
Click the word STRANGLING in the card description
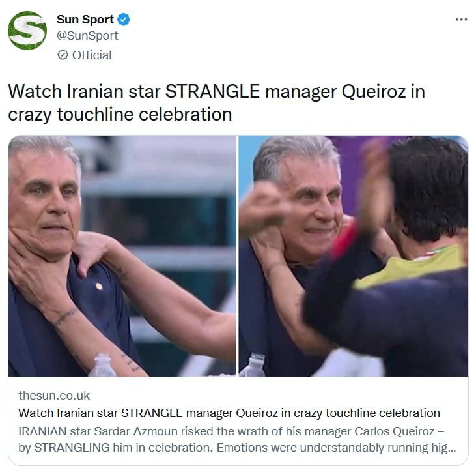(72, 448)
